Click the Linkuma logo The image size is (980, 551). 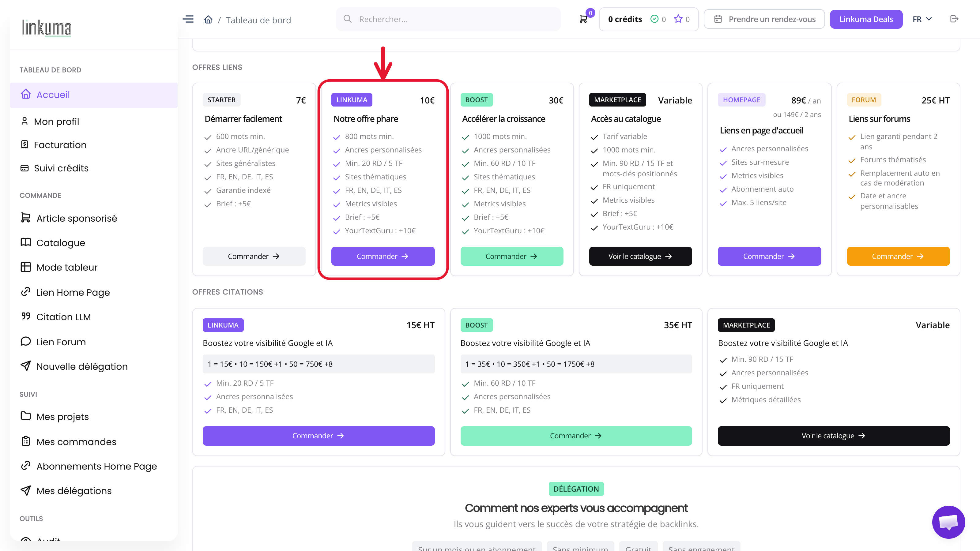47,28
